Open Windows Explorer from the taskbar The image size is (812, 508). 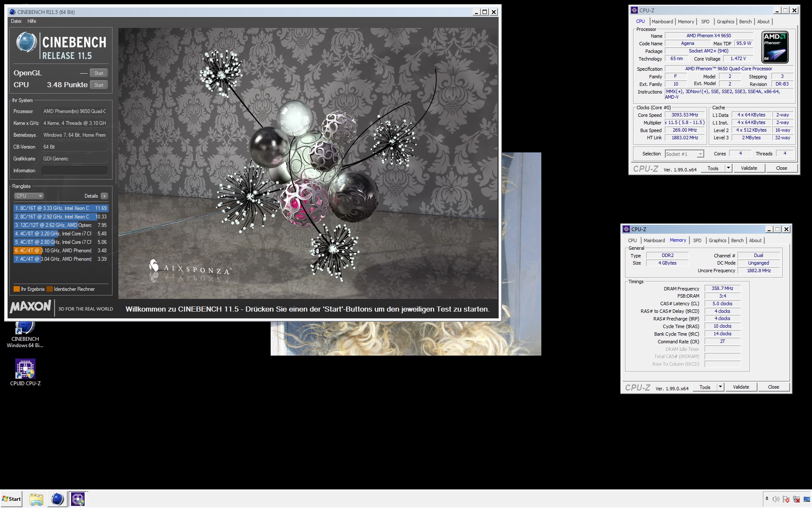(x=36, y=499)
